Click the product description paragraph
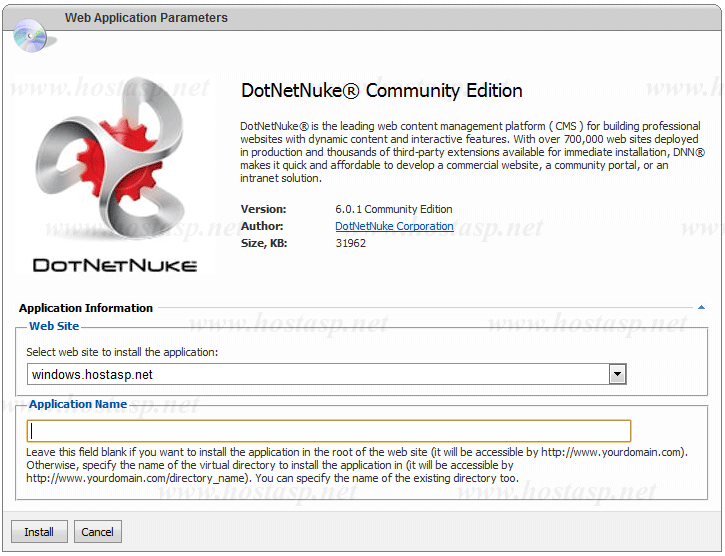 (472, 152)
